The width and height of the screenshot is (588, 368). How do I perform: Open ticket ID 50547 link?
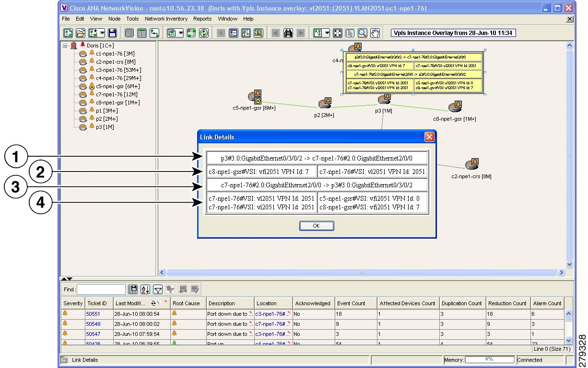[93, 334]
